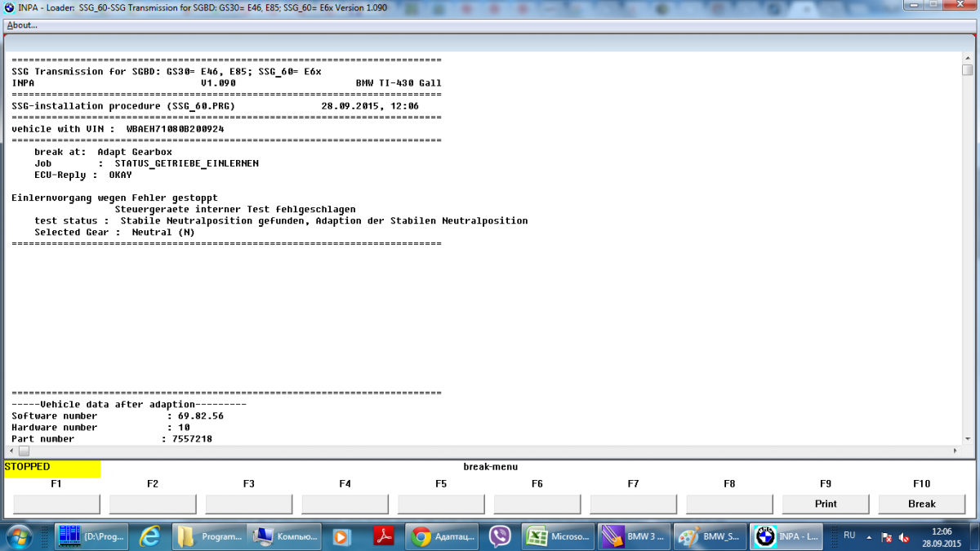Open the BMW 3 ... taskbar window
980x551 pixels.
[634, 537]
